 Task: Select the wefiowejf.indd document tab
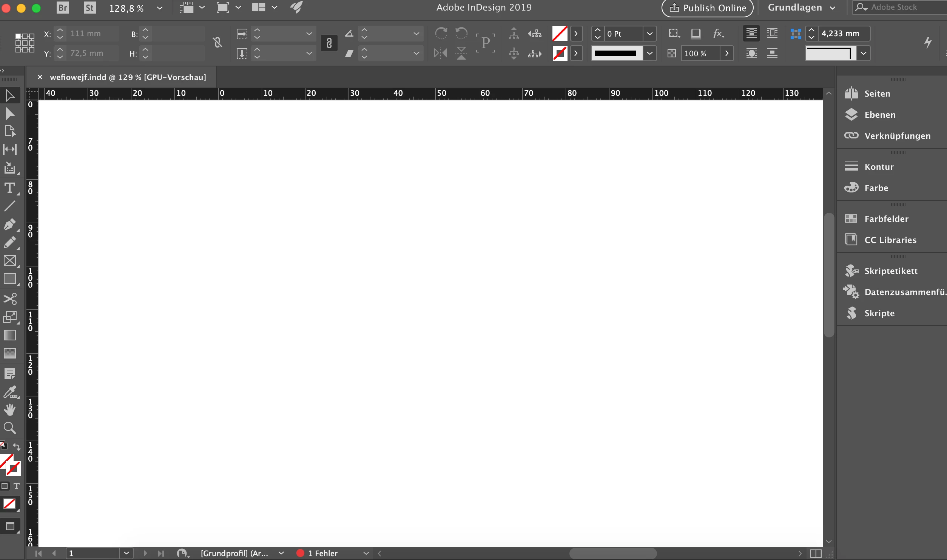(x=128, y=77)
